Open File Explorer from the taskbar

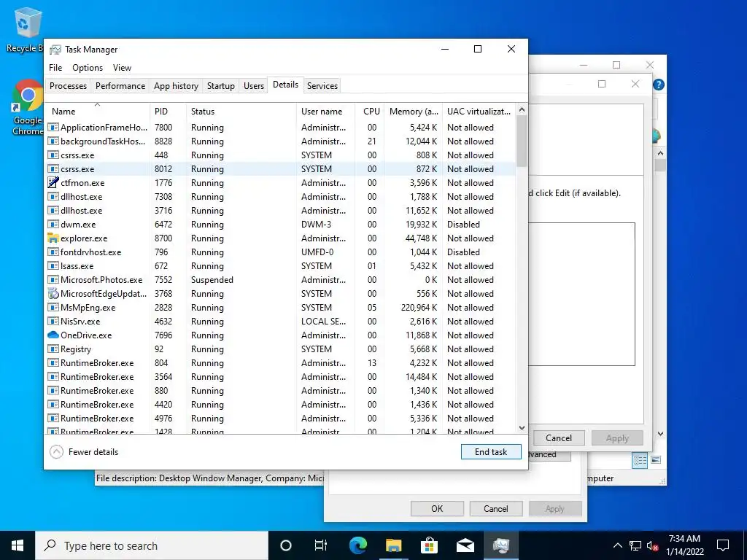click(x=393, y=545)
